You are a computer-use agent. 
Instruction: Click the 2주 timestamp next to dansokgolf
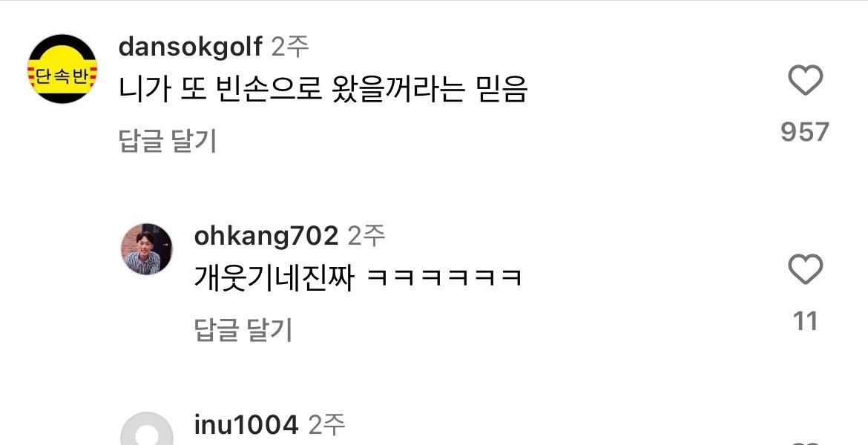click(289, 47)
